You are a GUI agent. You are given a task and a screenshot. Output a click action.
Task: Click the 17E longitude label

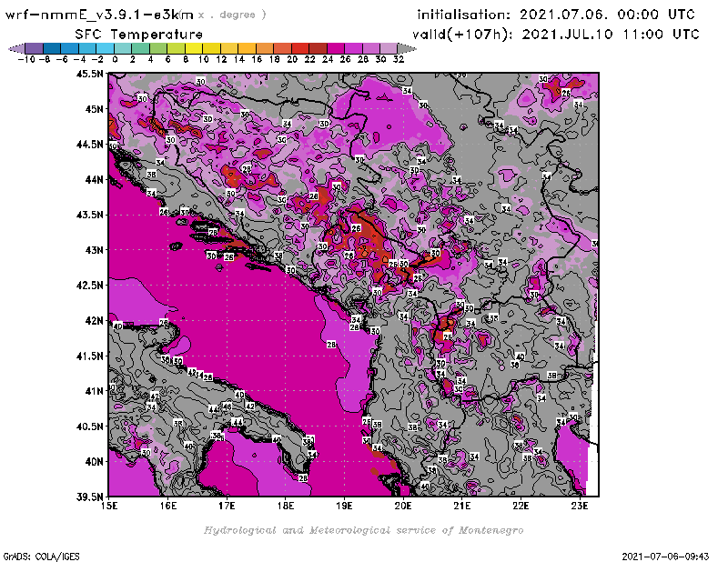227,506
